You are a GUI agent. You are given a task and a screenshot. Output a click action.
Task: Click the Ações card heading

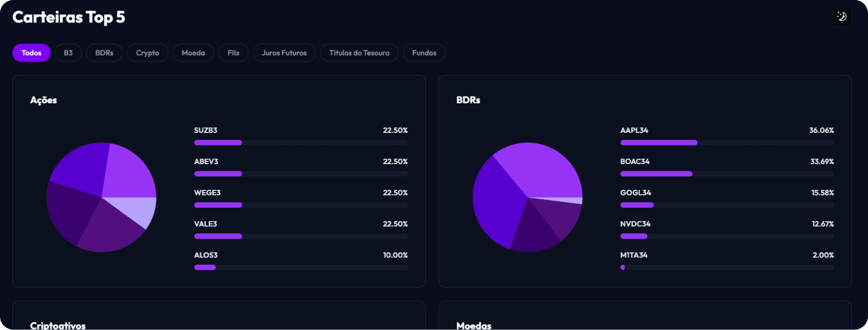pyautogui.click(x=44, y=101)
